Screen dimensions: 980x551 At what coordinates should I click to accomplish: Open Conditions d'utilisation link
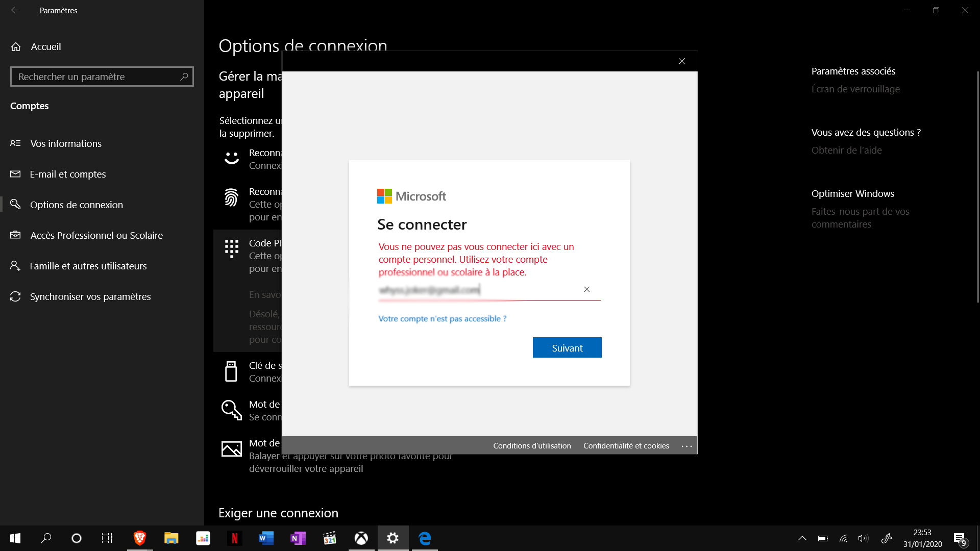point(532,445)
